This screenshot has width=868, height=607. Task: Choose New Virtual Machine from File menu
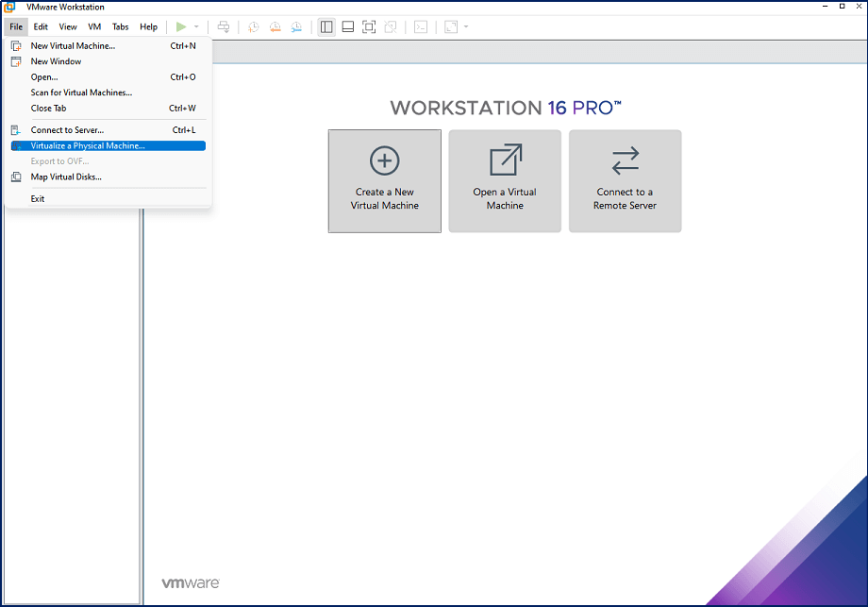pos(73,45)
